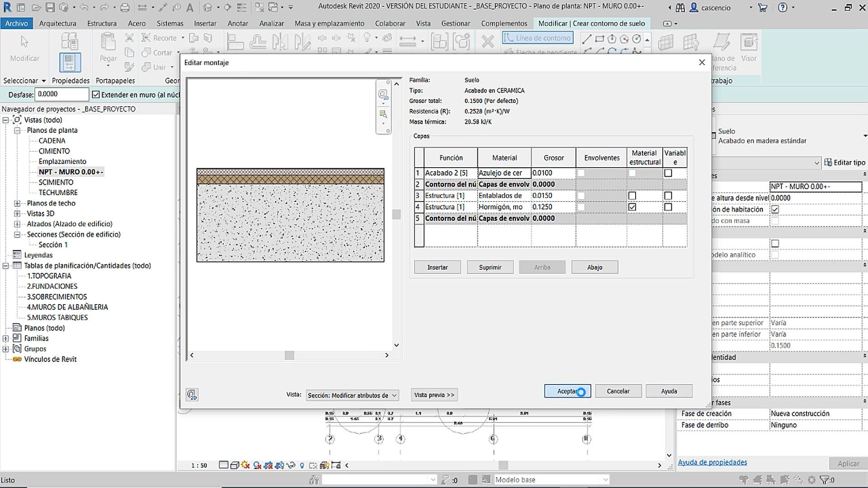Image resolution: width=868 pixels, height=488 pixels.
Task: Click the help question mark icon
Action: (x=783, y=8)
